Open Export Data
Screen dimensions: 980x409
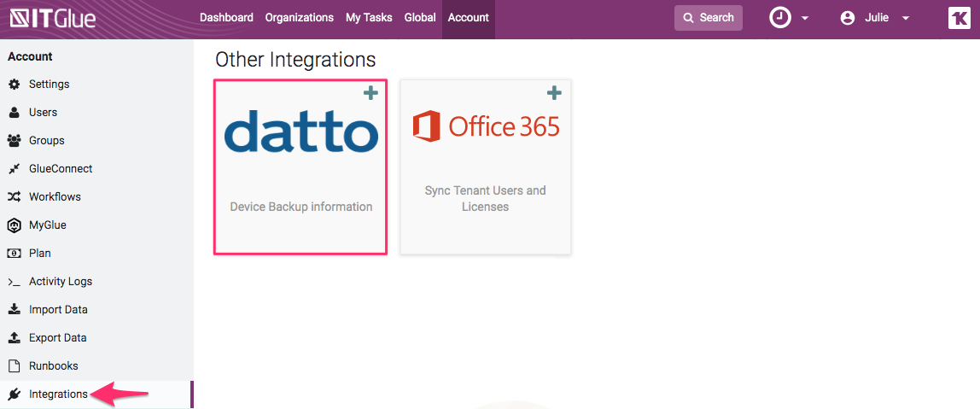[x=57, y=338]
